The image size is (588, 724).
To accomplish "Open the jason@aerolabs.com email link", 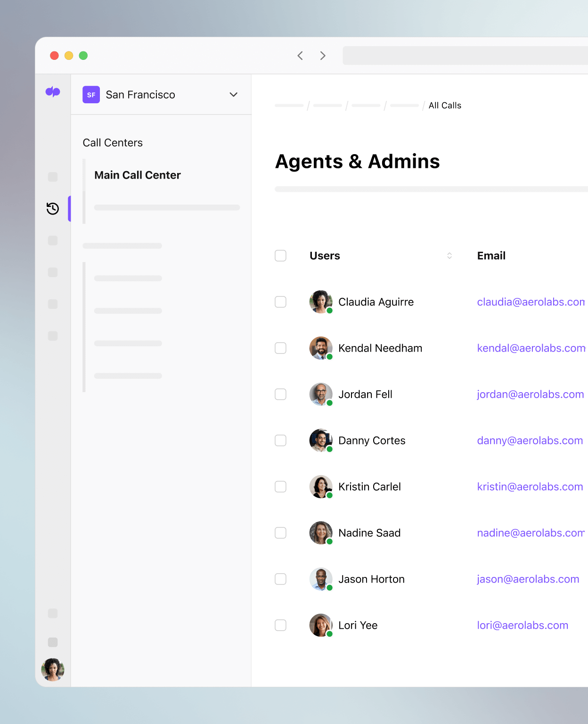I will coord(528,579).
